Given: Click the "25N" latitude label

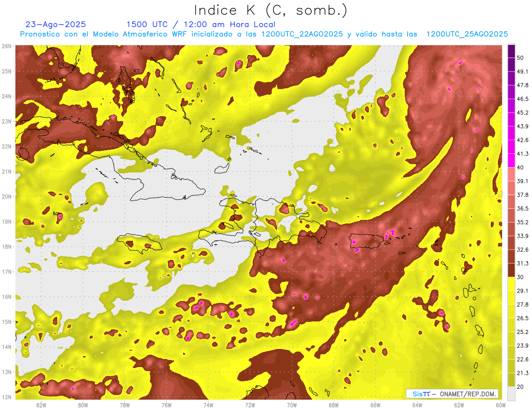Looking at the screenshot, I should click(7, 71).
